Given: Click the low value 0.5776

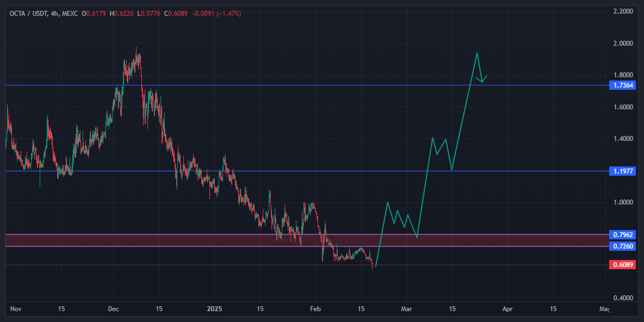Looking at the screenshot, I should coord(151,14).
